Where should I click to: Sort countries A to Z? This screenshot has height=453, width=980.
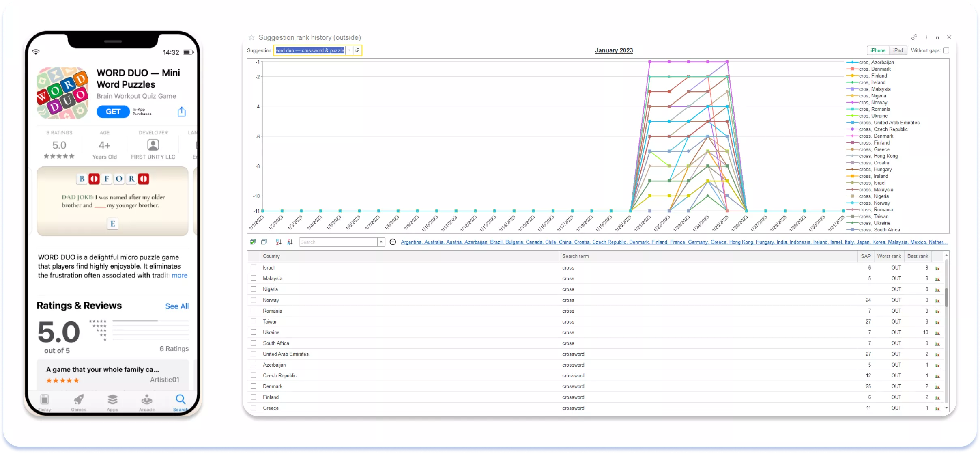point(279,242)
